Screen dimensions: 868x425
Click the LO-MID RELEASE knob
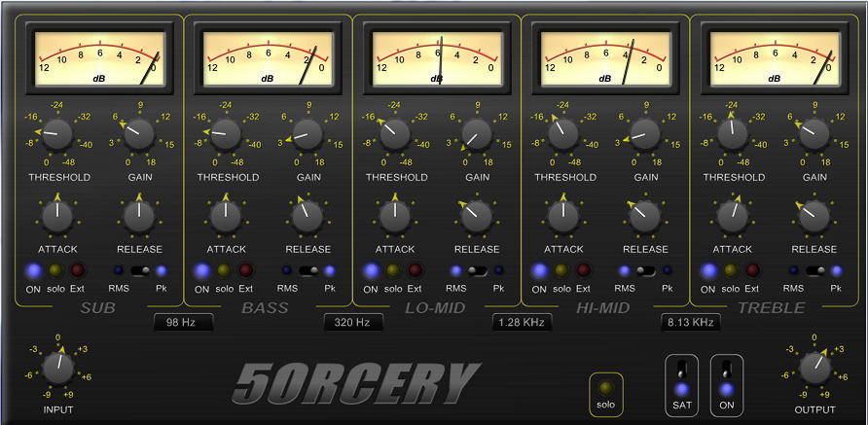point(477,216)
